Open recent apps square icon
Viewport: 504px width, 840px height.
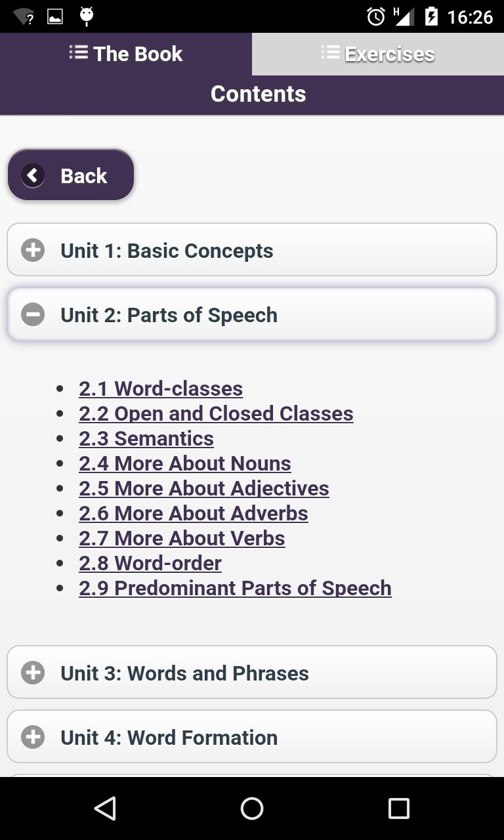click(398, 808)
